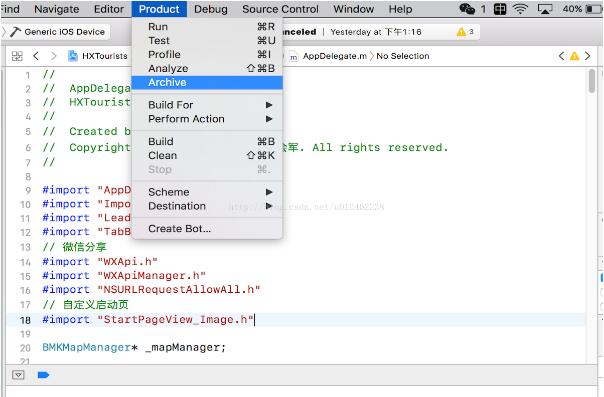Click the yellow warning count in toolbar
Viewport: 604px width, 397px height.
[465, 32]
